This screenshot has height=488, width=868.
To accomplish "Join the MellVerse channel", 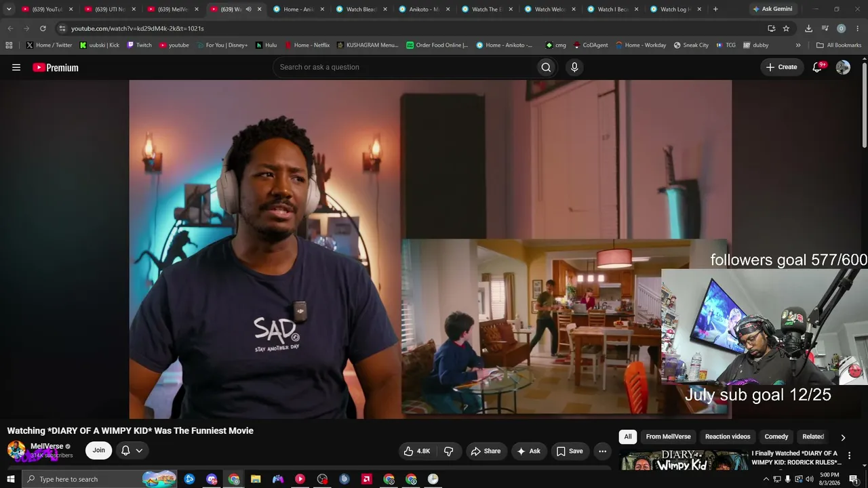I will [x=99, y=451].
